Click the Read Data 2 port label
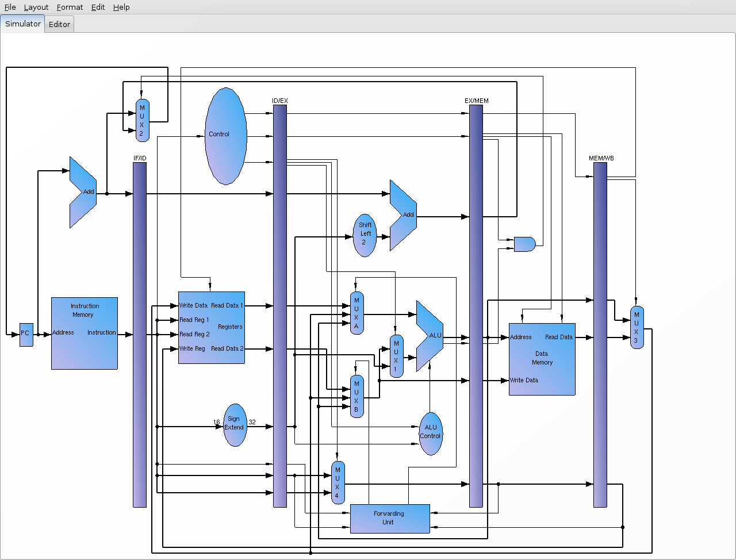Image resolution: width=736 pixels, height=560 pixels. tap(227, 348)
